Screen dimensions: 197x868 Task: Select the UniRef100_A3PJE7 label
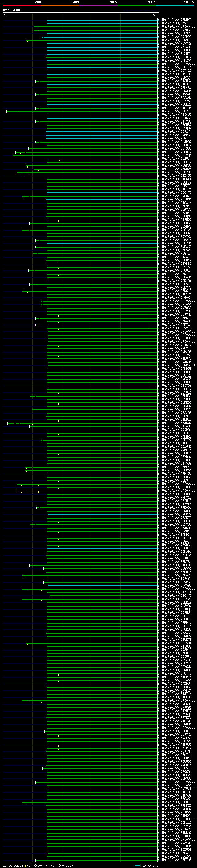177,138
